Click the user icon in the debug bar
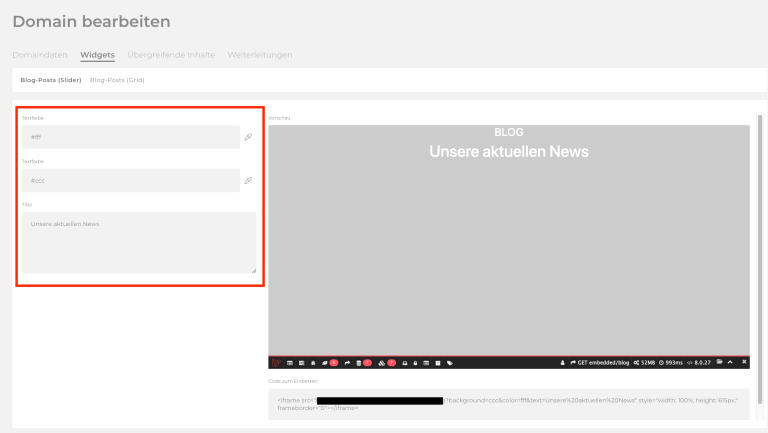This screenshot has width=768, height=433. click(562, 362)
